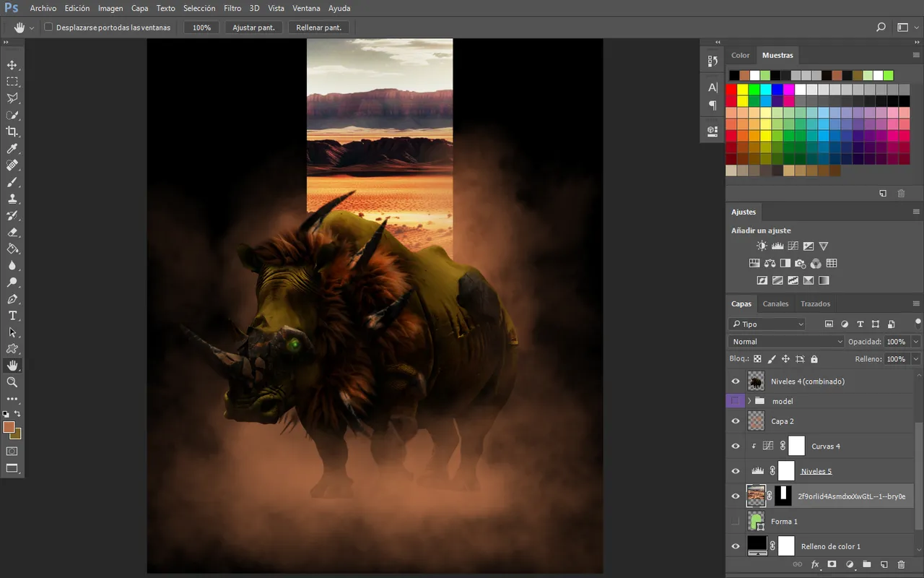Toggle the layer filter on/off switch
Image resolution: width=924 pixels, height=578 pixels.
918,322
